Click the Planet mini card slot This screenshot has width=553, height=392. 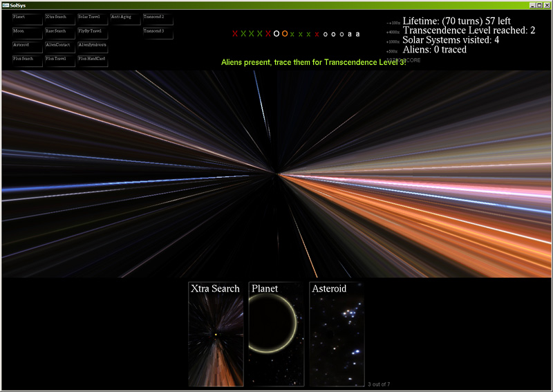coord(27,19)
